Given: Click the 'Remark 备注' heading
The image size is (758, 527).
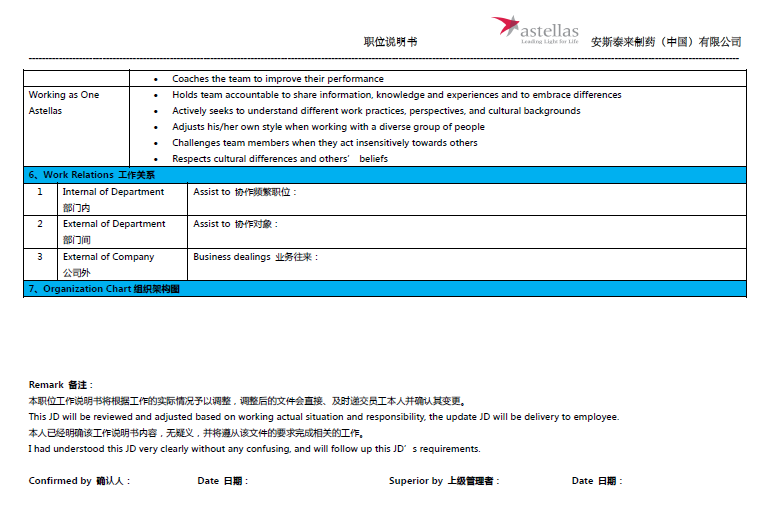Looking at the screenshot, I should tap(61, 385).
